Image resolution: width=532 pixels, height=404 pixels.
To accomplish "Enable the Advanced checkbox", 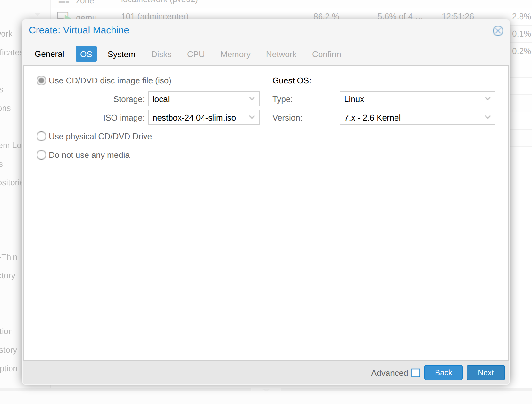I will pyautogui.click(x=416, y=373).
